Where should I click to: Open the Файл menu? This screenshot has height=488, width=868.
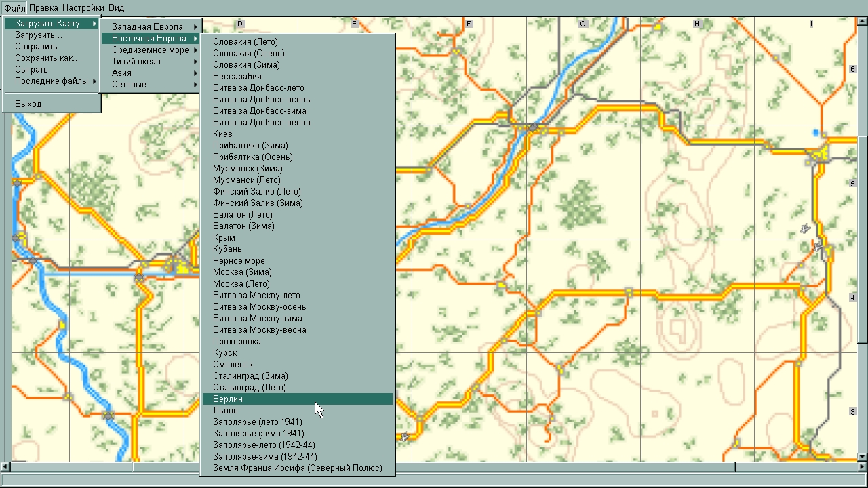coord(14,8)
